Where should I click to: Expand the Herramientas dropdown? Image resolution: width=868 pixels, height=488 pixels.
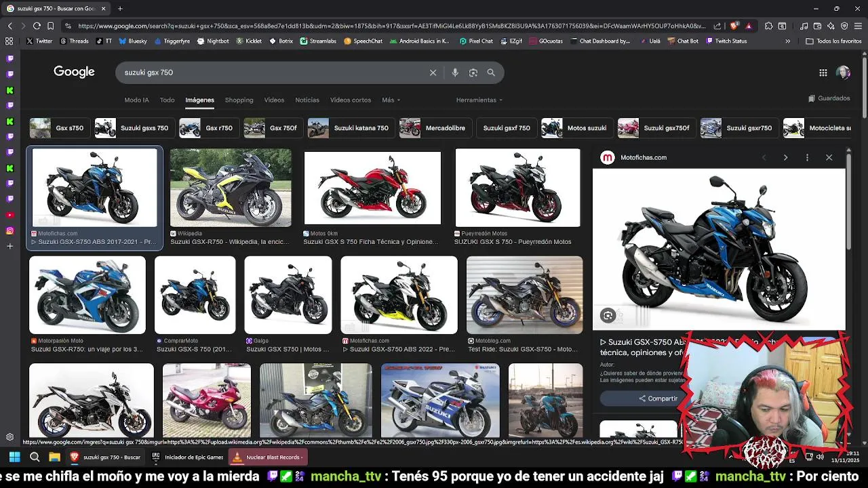pos(479,100)
